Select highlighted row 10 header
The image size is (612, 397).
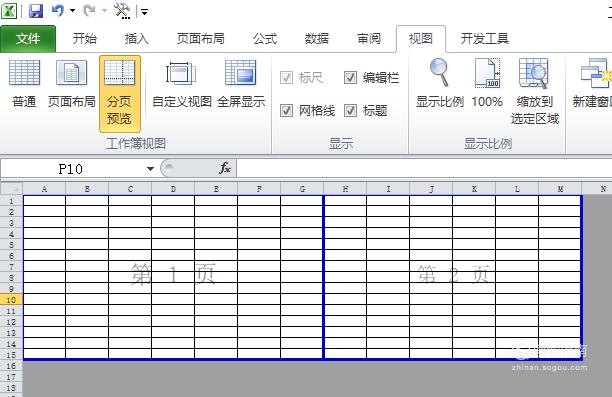click(x=11, y=300)
